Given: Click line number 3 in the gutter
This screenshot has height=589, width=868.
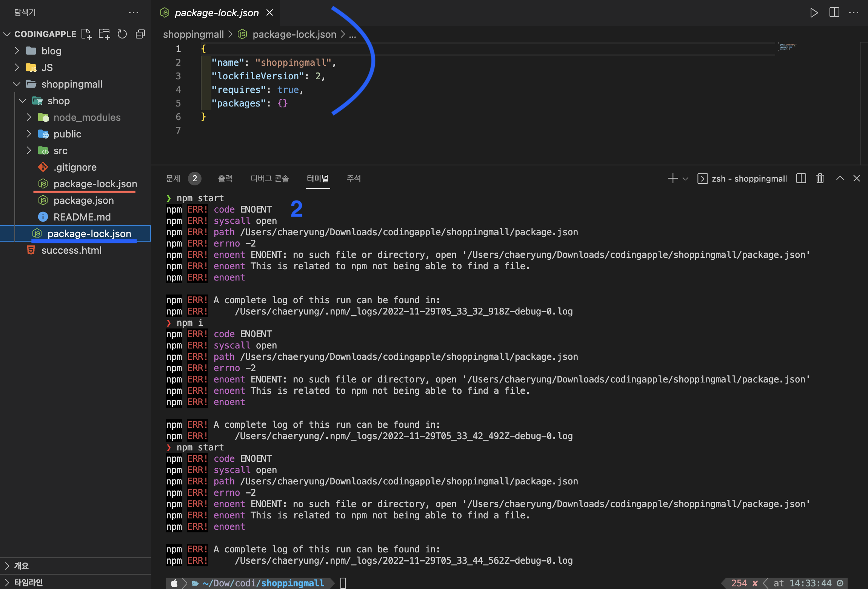Looking at the screenshot, I should tap(178, 76).
